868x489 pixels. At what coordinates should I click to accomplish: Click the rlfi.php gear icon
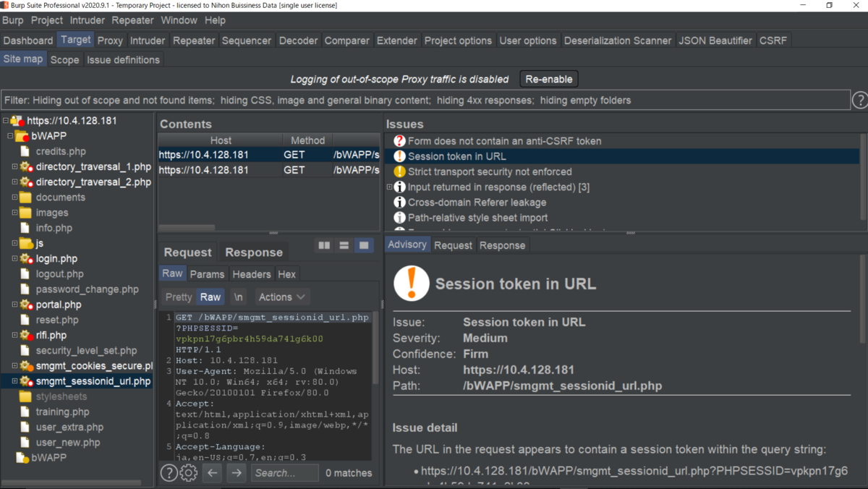tap(26, 335)
